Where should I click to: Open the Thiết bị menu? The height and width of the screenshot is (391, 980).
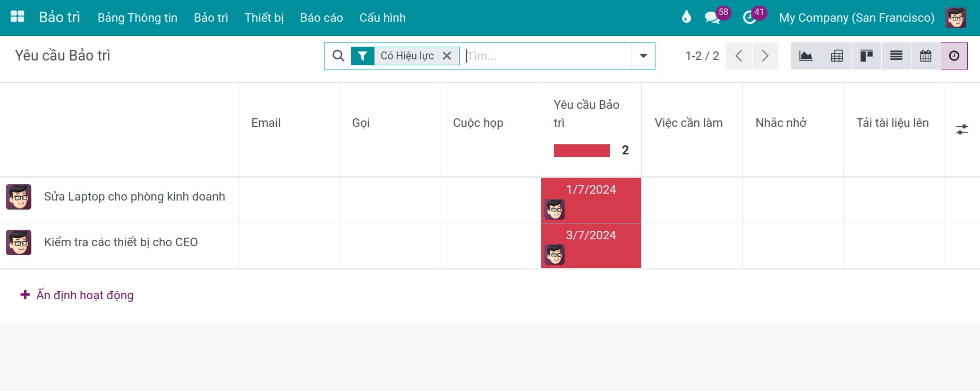[x=264, y=18]
